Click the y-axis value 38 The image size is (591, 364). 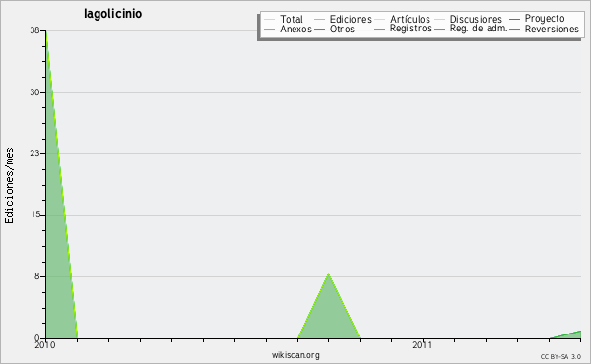(35, 30)
